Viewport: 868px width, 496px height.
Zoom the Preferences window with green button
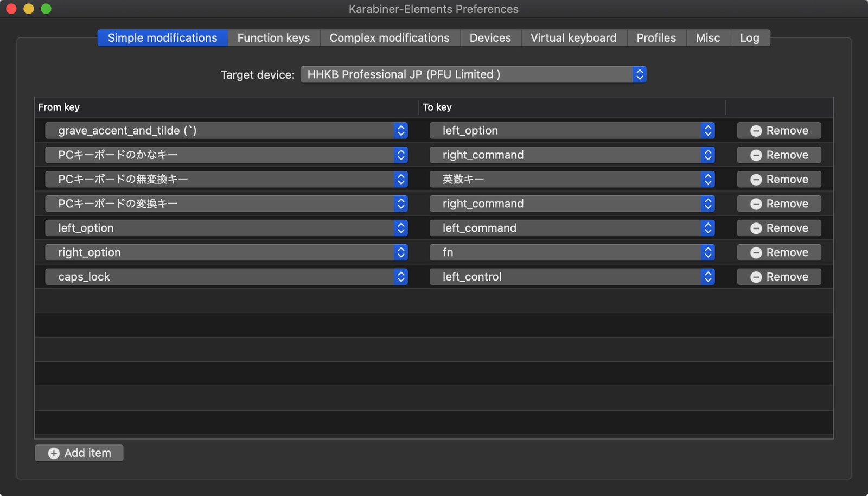(46, 9)
